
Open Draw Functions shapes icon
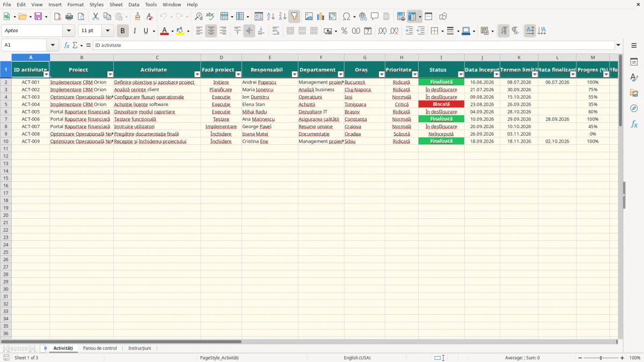click(443, 17)
